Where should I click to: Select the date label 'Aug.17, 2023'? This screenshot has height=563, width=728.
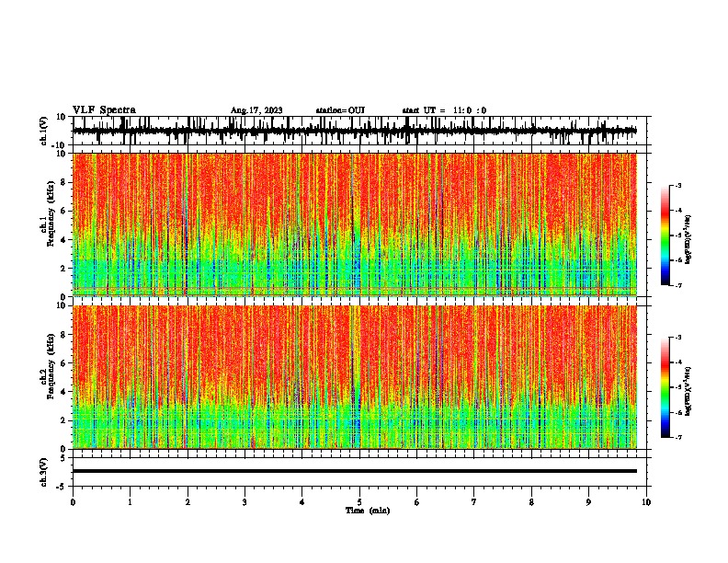tap(256, 110)
